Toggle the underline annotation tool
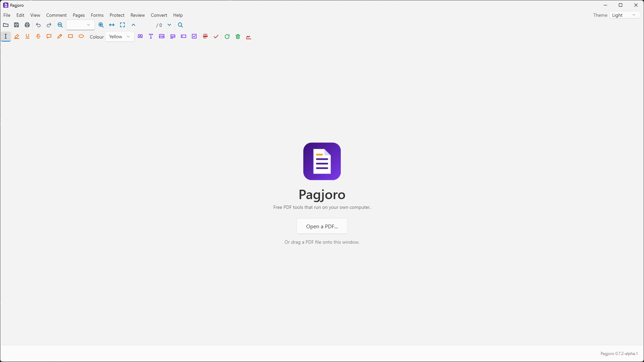644x362 pixels. 28,37
